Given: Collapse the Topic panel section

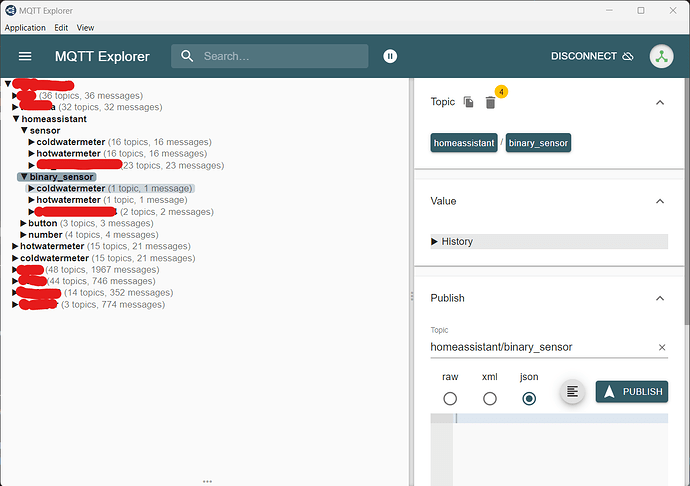Looking at the screenshot, I should tap(660, 103).
